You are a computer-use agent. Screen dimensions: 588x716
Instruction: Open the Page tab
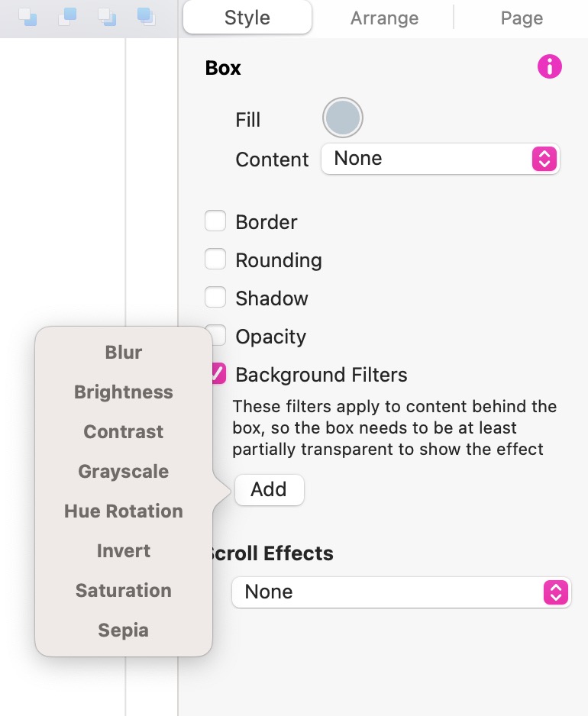click(522, 18)
